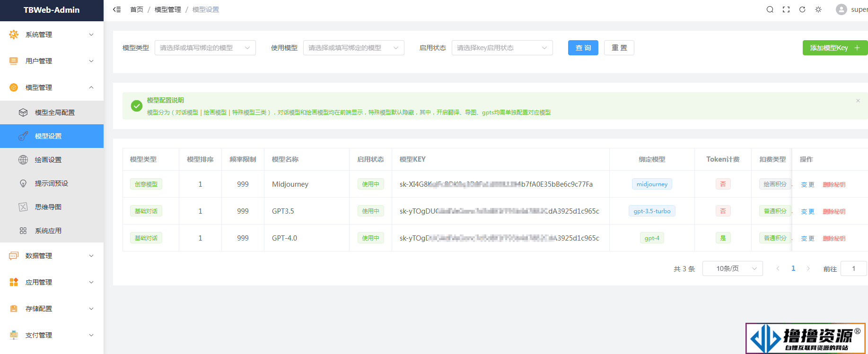Click the 支付管理 icon
This screenshot has height=354, width=868.
[14, 335]
